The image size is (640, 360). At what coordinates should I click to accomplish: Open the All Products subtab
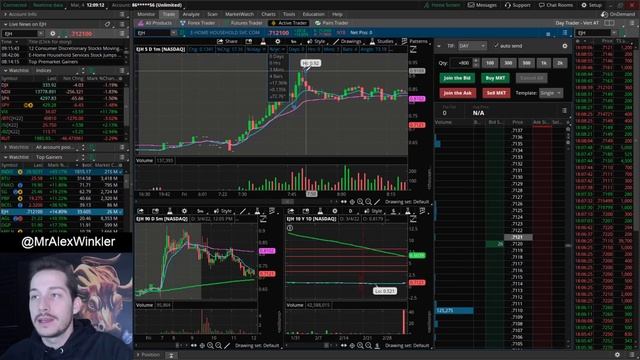tap(155, 23)
